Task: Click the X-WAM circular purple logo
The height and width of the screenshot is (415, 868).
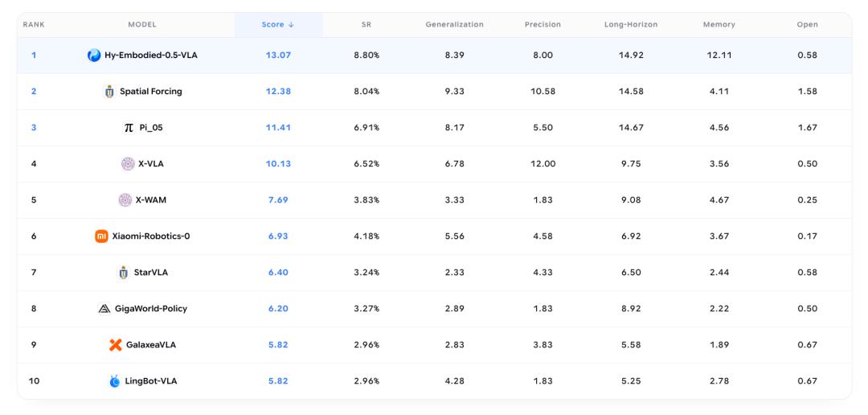Action: [125, 200]
